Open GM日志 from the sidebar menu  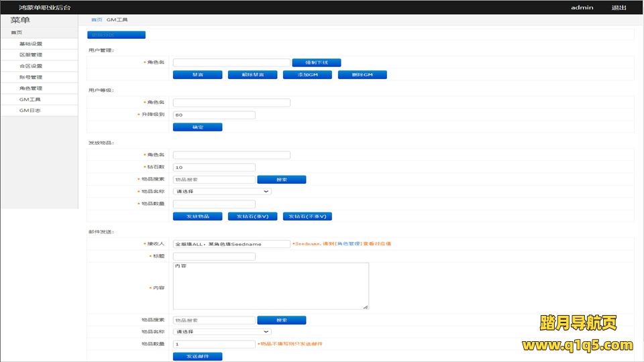[x=30, y=111]
